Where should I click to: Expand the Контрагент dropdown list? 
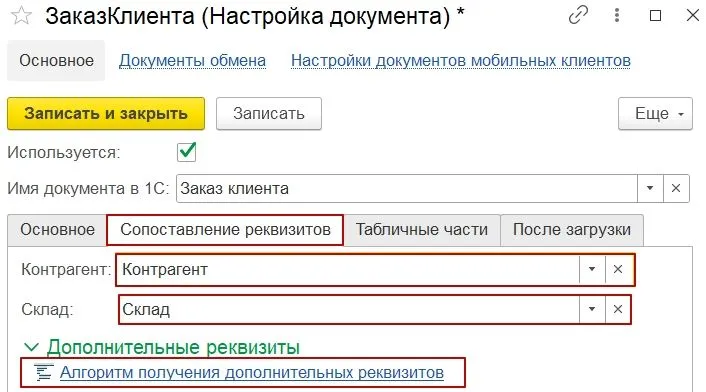[x=592, y=270]
